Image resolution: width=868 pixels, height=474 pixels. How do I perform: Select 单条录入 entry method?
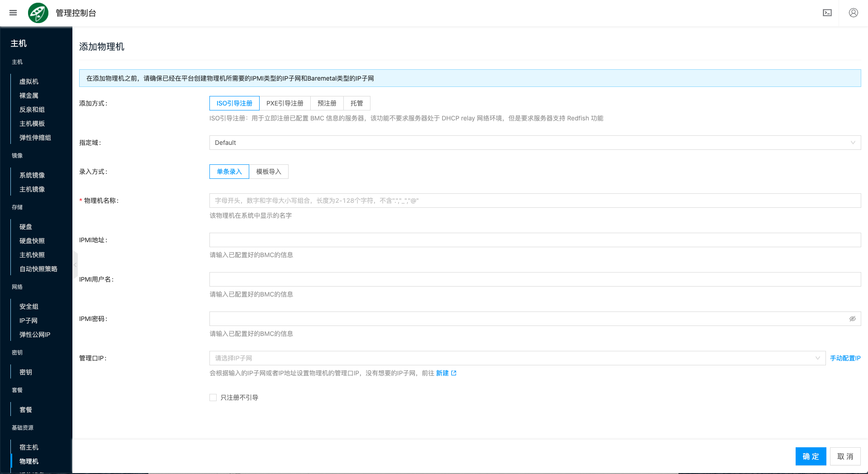(x=229, y=172)
